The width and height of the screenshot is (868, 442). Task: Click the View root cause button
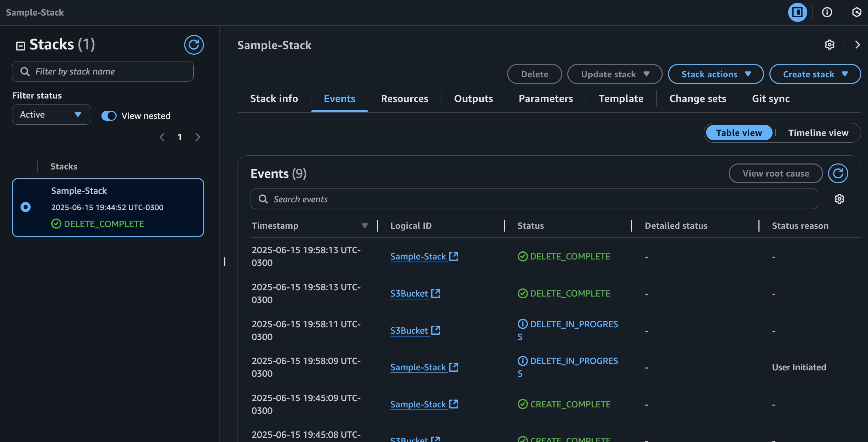tap(775, 173)
